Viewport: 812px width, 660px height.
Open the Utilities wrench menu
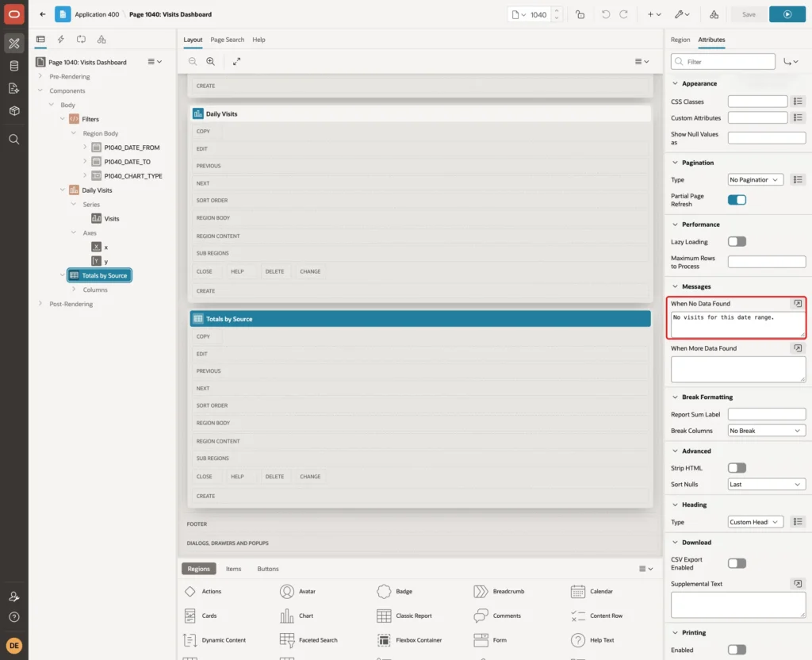coord(682,14)
